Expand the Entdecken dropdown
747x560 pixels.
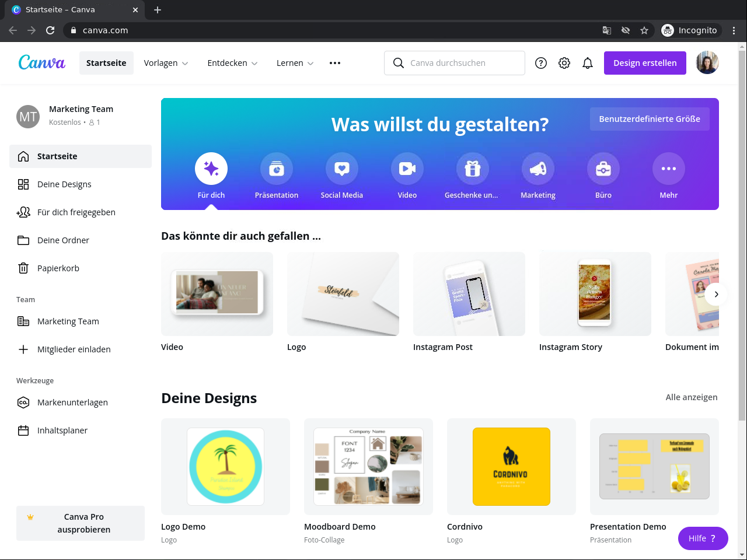click(232, 63)
